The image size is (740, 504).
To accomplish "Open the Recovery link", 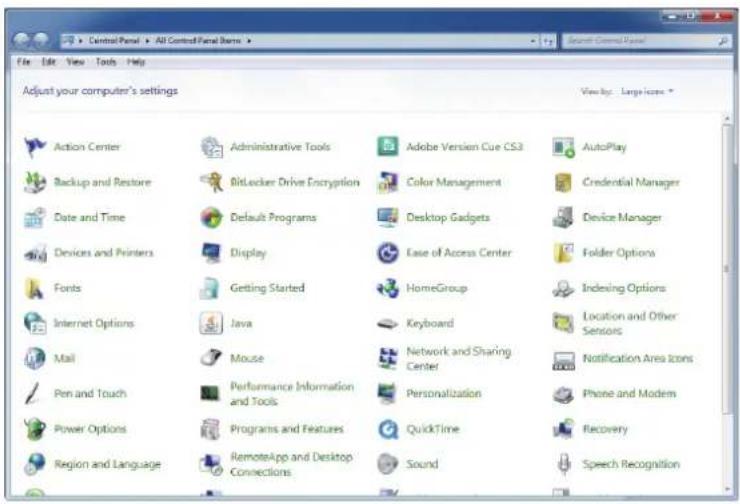I will tap(605, 429).
